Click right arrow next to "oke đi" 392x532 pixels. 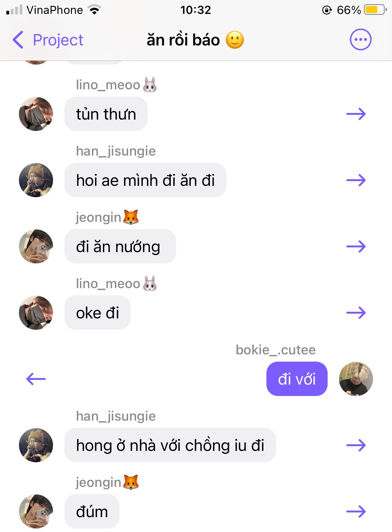pos(356,313)
